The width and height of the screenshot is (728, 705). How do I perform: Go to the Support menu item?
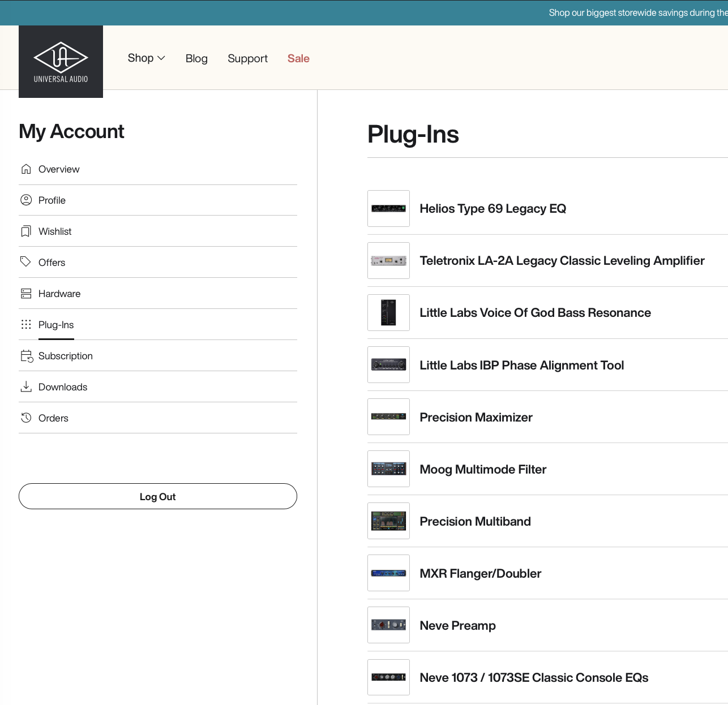[x=247, y=58]
